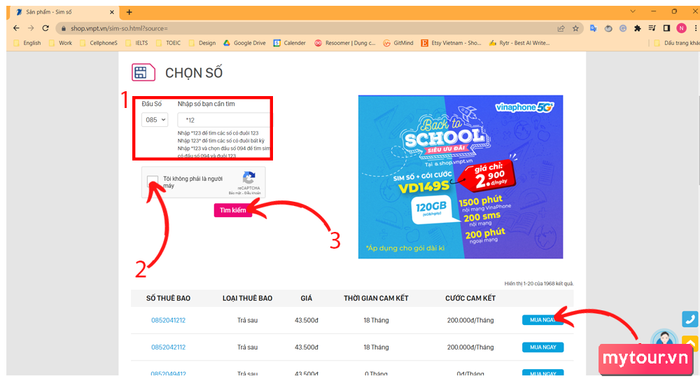Open the Google Drive bookmark
The image size is (700, 384).
tap(245, 43)
